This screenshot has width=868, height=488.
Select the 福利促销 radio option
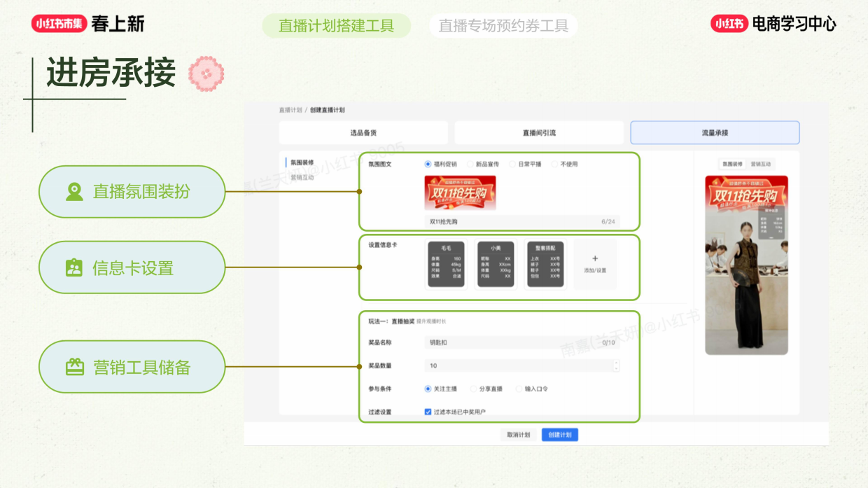pos(427,165)
